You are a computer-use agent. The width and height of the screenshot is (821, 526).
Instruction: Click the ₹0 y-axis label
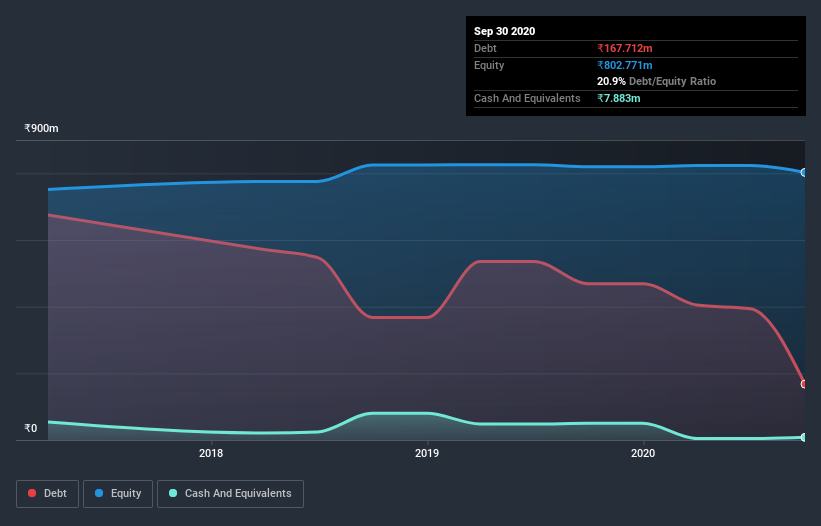coord(31,428)
